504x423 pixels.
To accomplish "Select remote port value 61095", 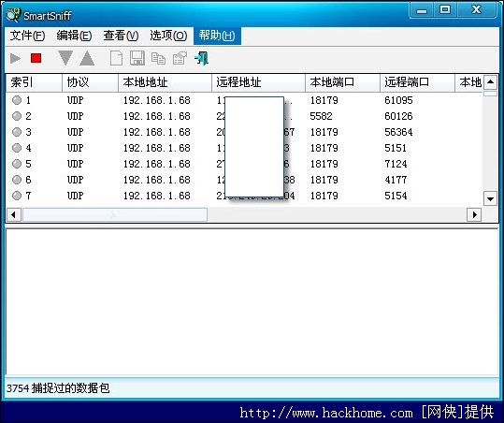I will click(398, 100).
